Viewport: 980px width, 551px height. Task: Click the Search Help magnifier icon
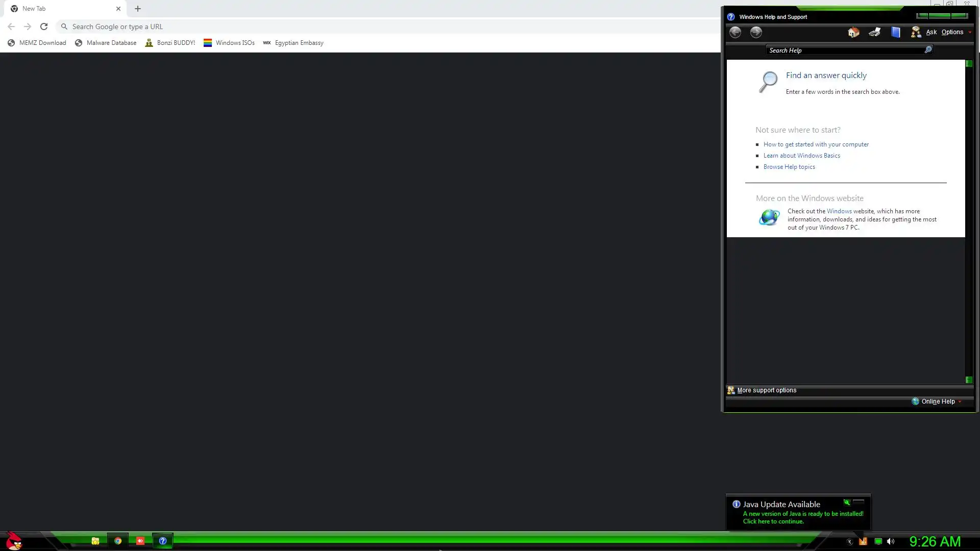point(928,49)
